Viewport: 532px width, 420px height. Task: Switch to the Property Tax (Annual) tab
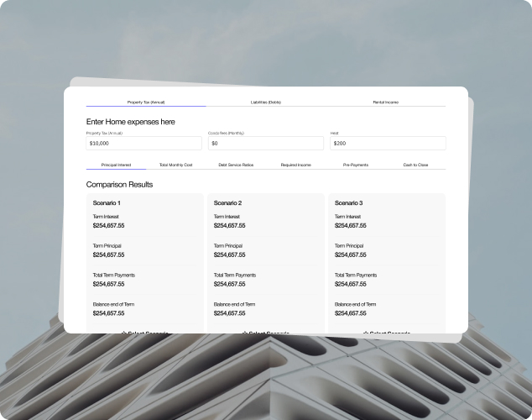pos(146,102)
